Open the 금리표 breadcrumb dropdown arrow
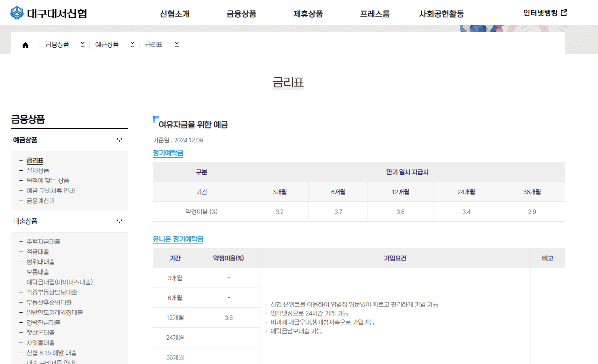This screenshot has width=598, height=364. click(x=177, y=44)
